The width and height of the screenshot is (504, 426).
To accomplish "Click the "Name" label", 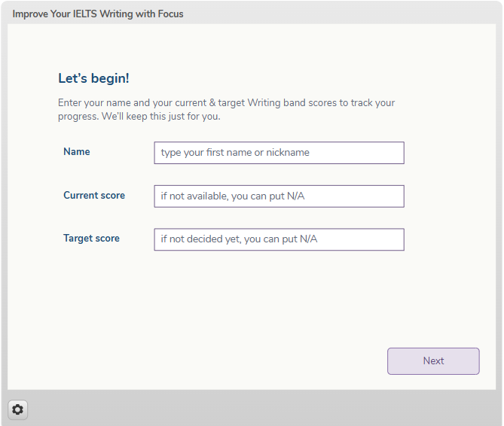I will 77,151.
